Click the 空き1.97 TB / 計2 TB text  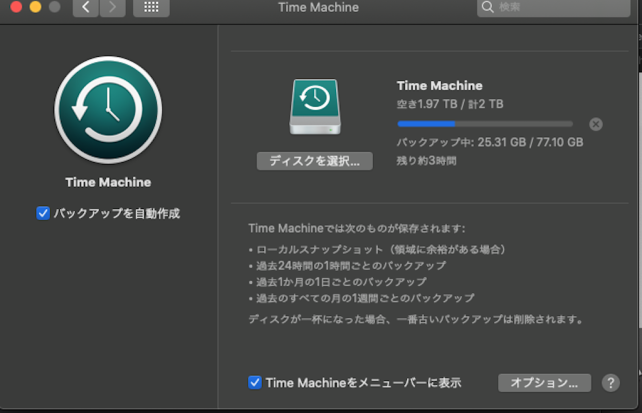click(x=450, y=104)
